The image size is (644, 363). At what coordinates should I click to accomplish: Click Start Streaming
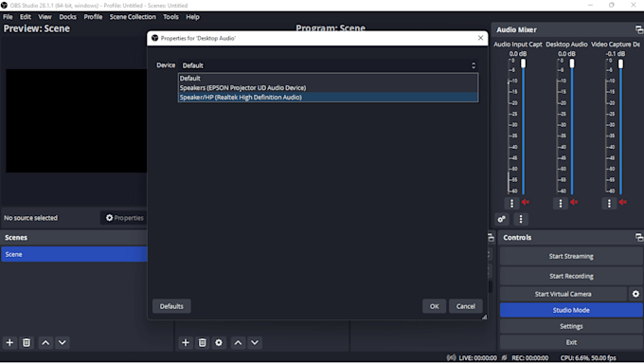click(x=571, y=256)
